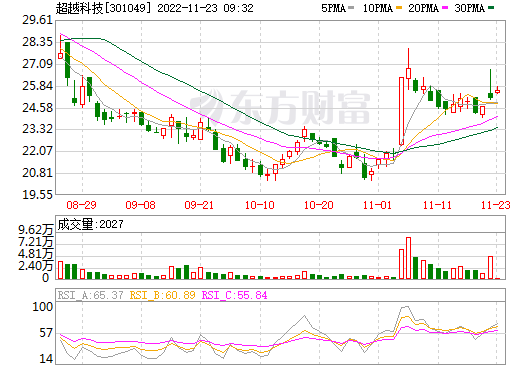Click the 08-29 date label
This screenshot has width=520, height=365.
tap(81, 205)
